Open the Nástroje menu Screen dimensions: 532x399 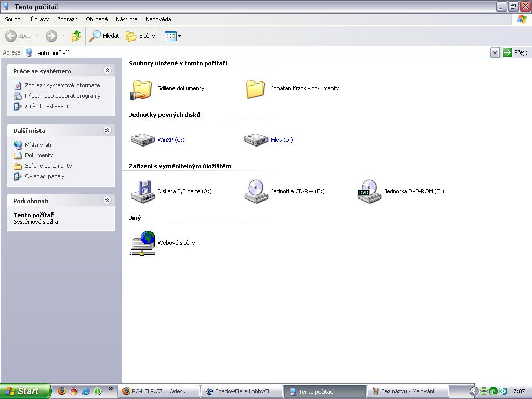(x=126, y=19)
